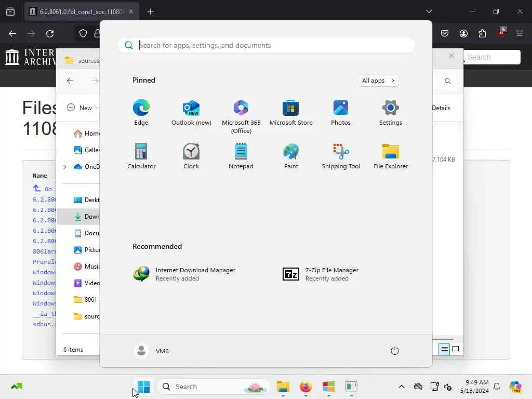List all Firefox tabs dropdown
The width and height of the screenshot is (532, 399).
[x=429, y=11]
